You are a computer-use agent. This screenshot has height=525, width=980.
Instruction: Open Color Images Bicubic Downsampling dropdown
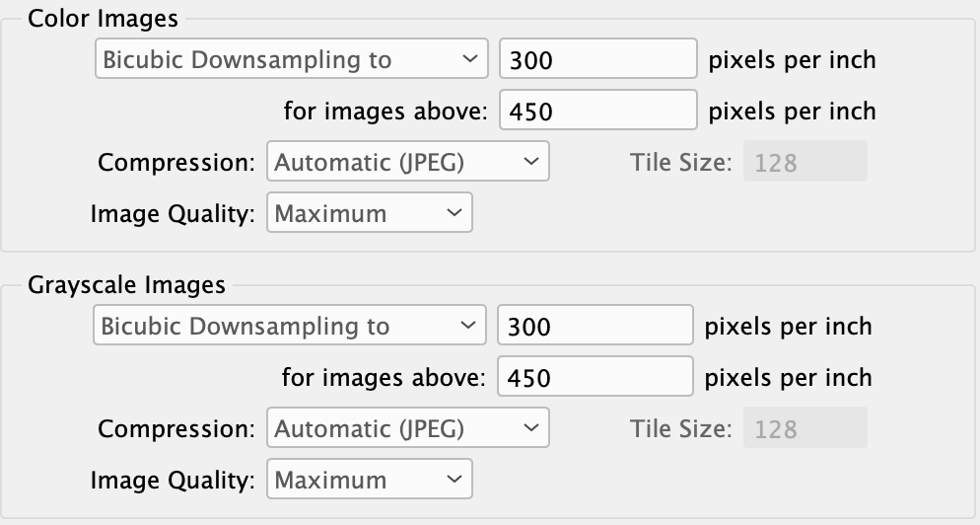[x=291, y=59]
